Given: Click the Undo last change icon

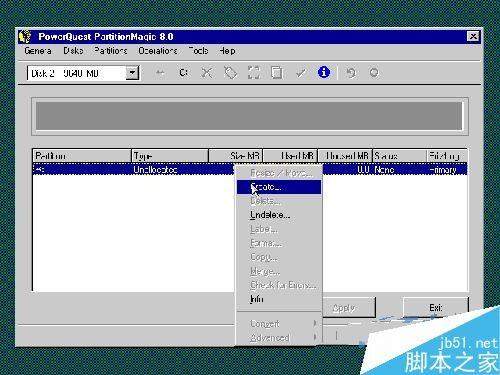Looking at the screenshot, I should coord(351,73).
